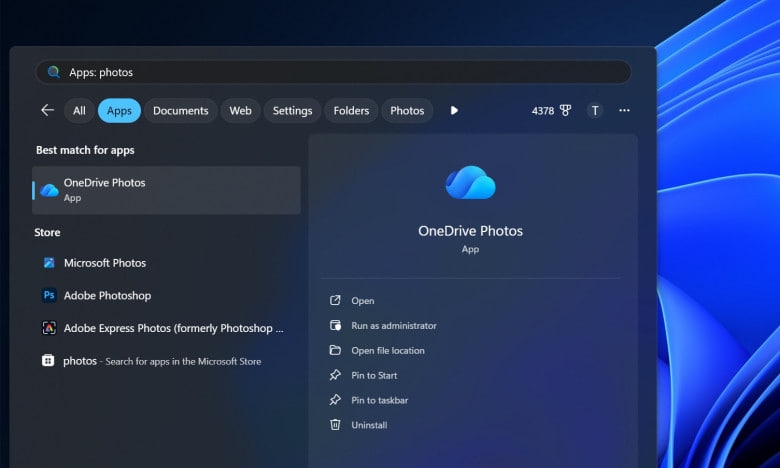
Task: Switch to the Documents filter
Action: [x=181, y=110]
